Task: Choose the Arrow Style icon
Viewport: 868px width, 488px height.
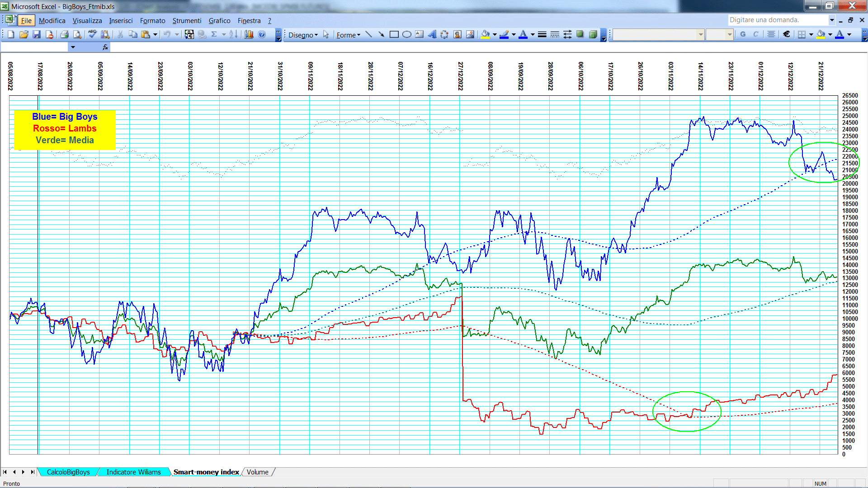Action: tap(567, 34)
